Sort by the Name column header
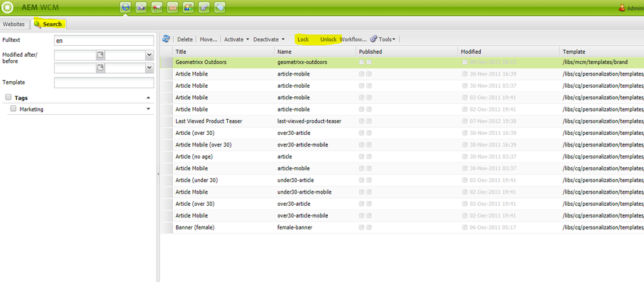644x282 pixels. 316,52
